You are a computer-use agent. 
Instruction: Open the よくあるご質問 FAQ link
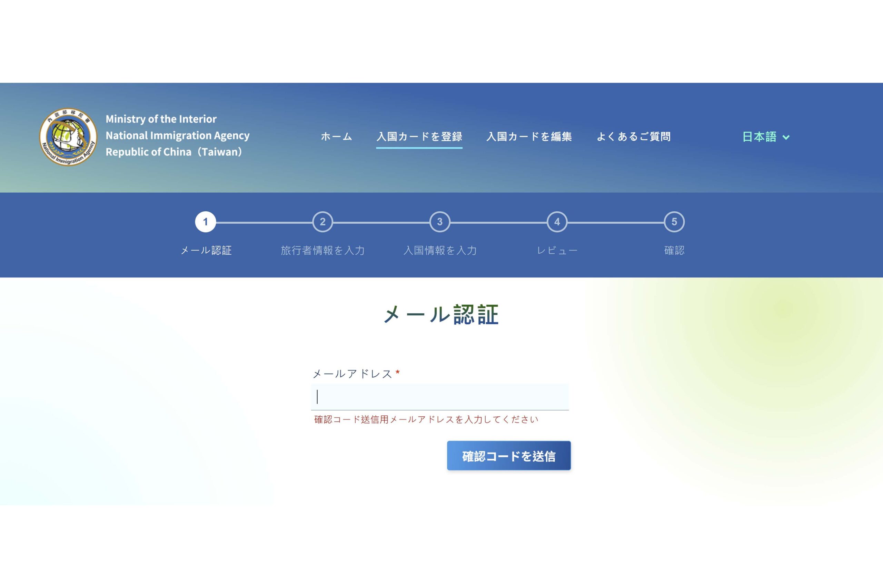point(633,136)
